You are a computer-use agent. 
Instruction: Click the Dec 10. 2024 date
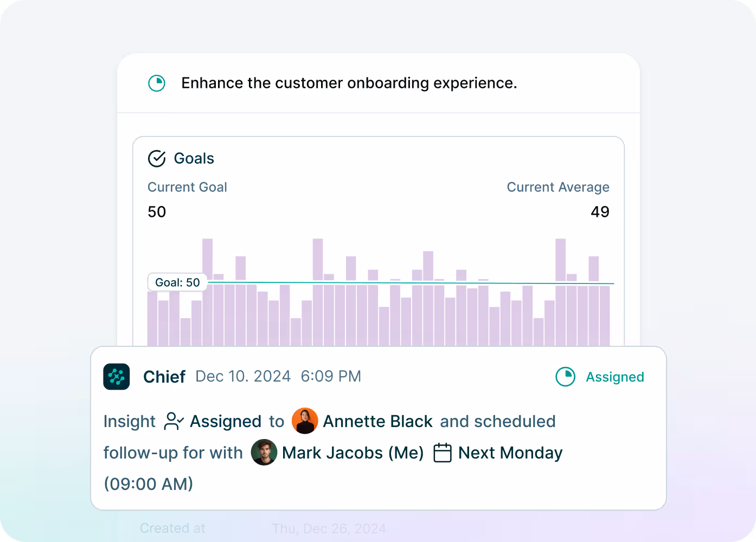tap(243, 376)
